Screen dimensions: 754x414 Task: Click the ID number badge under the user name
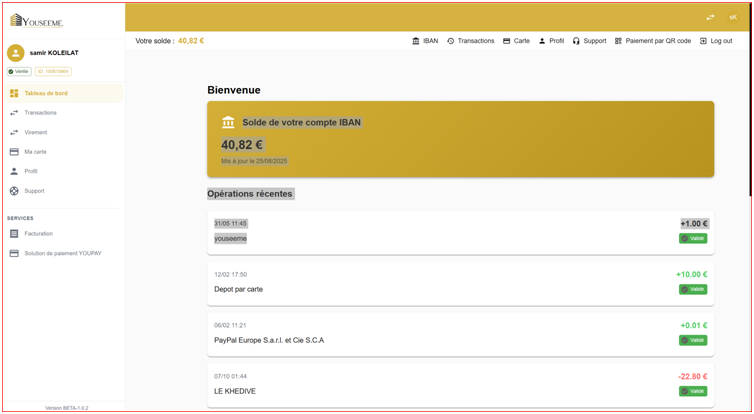click(53, 72)
